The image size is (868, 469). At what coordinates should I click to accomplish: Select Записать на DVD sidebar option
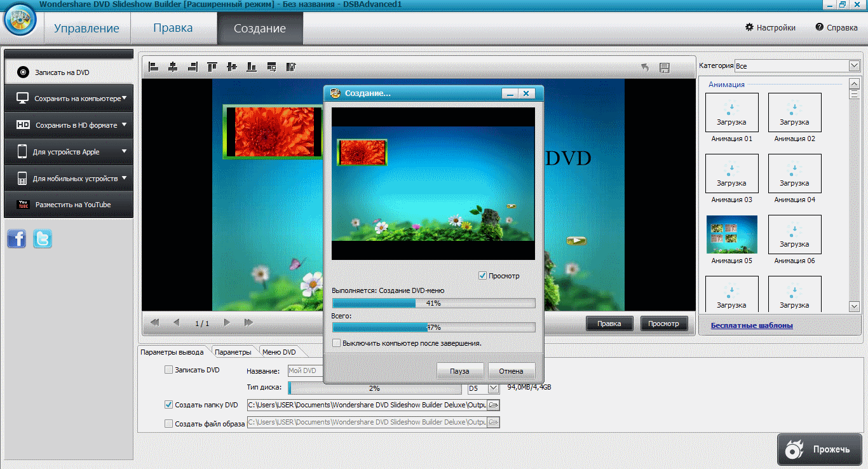(x=69, y=72)
